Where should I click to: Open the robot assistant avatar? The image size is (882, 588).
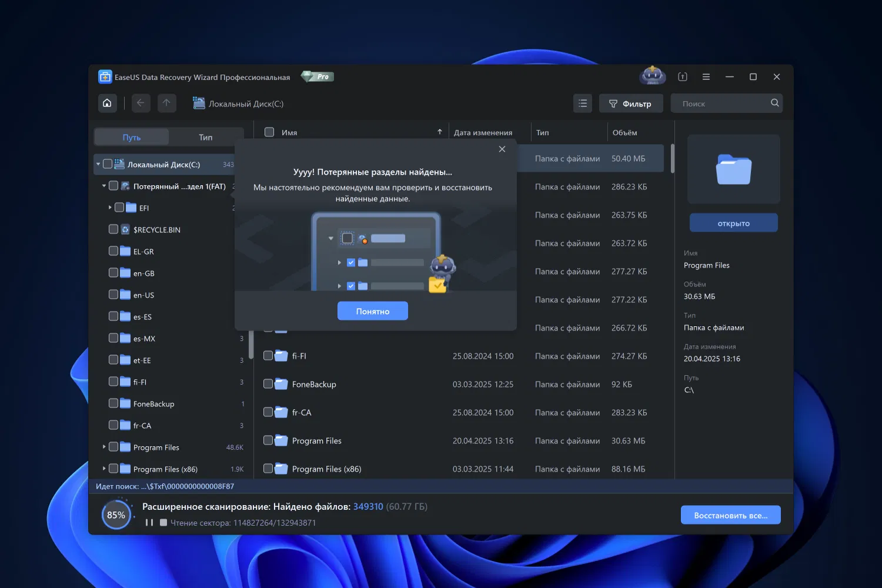[652, 76]
